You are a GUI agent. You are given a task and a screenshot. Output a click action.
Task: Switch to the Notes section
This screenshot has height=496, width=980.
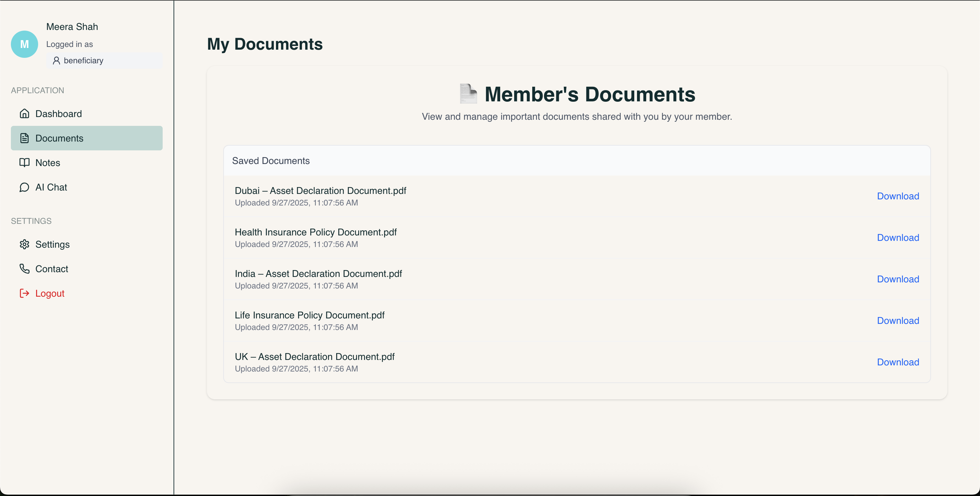(x=48, y=162)
